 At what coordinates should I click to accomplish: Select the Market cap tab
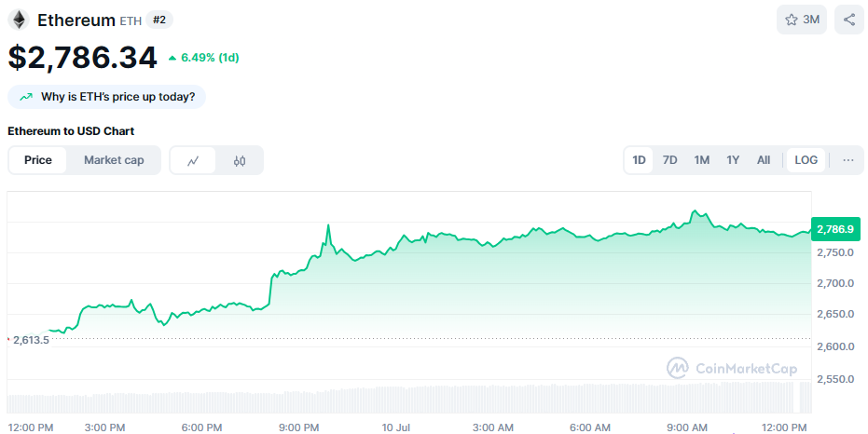(114, 160)
